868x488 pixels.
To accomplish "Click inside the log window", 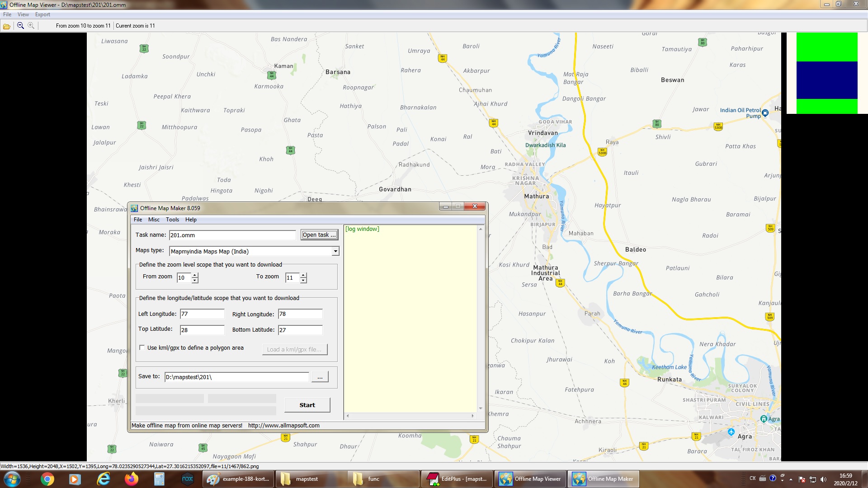I will coord(410,319).
